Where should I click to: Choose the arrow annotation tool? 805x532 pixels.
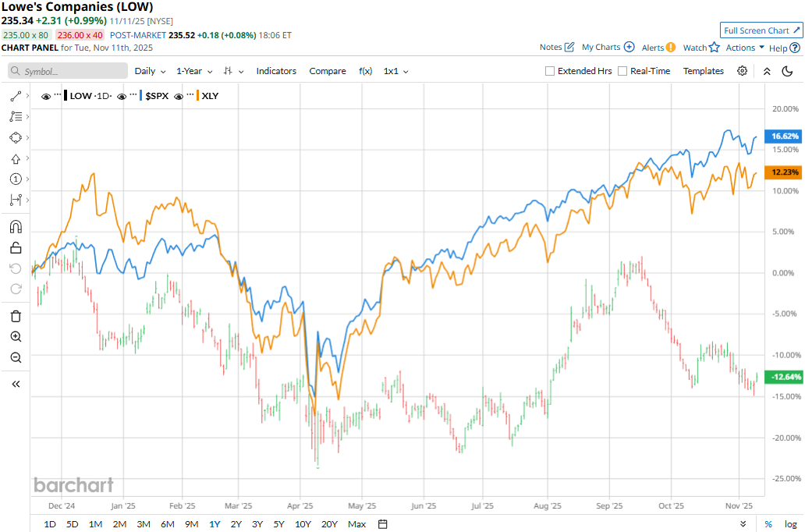tap(16, 158)
